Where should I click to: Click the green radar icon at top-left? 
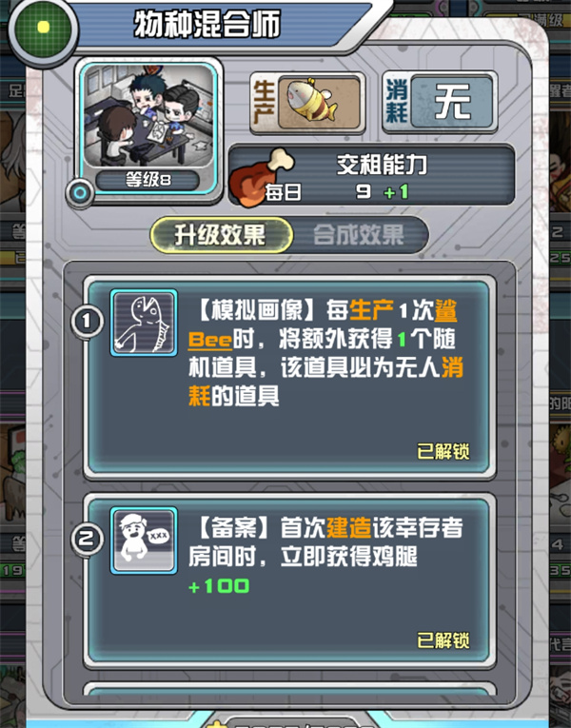coord(43,29)
